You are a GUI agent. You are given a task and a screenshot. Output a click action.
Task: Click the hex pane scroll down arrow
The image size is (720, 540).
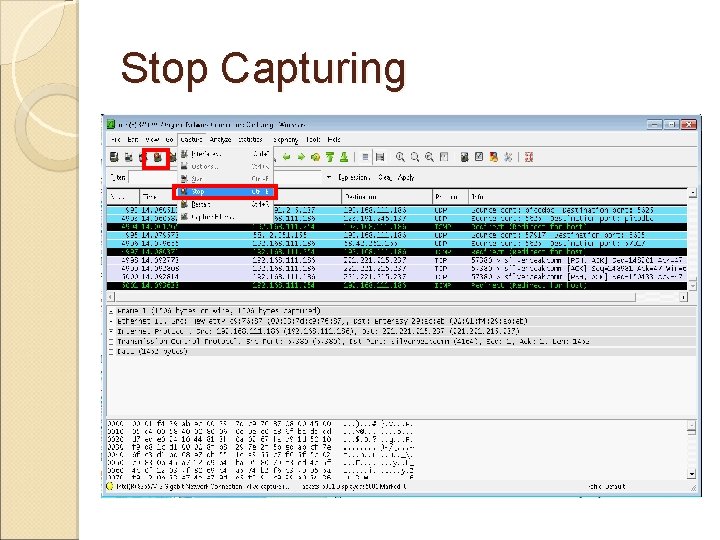coord(692,473)
